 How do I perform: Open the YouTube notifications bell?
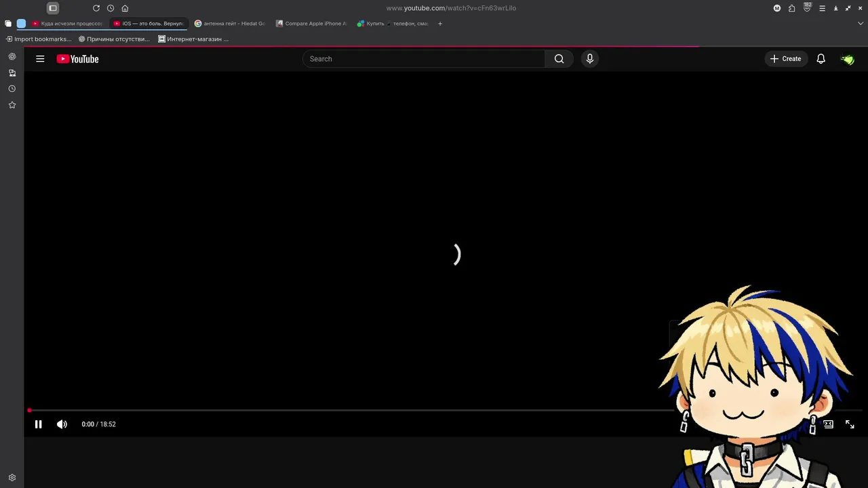(x=821, y=59)
